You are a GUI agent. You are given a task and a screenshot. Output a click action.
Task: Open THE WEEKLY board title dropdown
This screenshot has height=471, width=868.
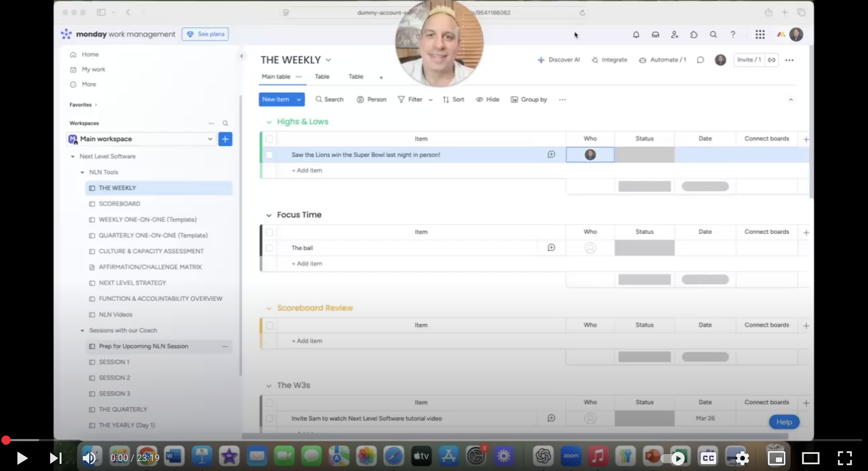coord(328,60)
